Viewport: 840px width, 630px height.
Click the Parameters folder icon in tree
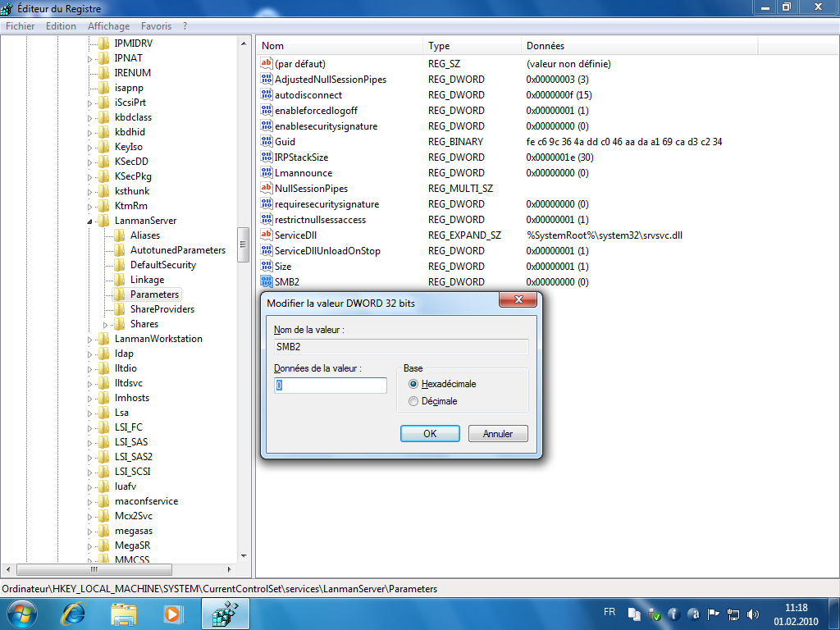(x=120, y=294)
